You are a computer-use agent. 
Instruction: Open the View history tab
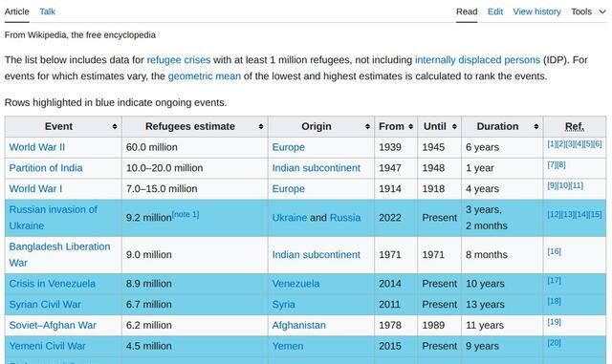(x=536, y=11)
